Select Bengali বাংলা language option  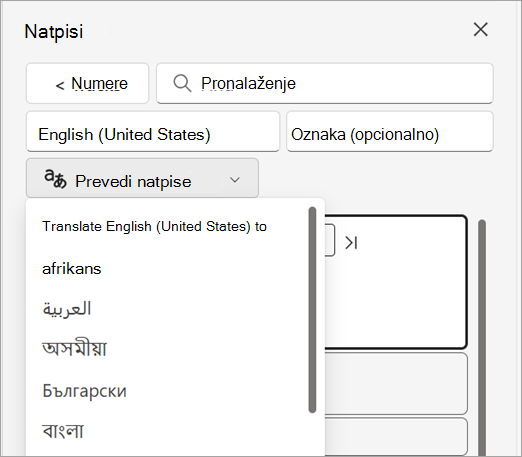point(63,431)
